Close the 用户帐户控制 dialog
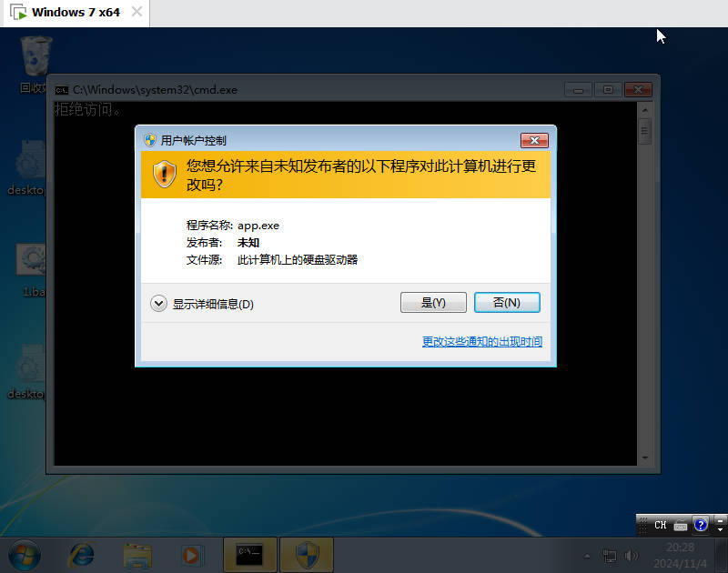The width and height of the screenshot is (728, 573). pyautogui.click(x=534, y=140)
